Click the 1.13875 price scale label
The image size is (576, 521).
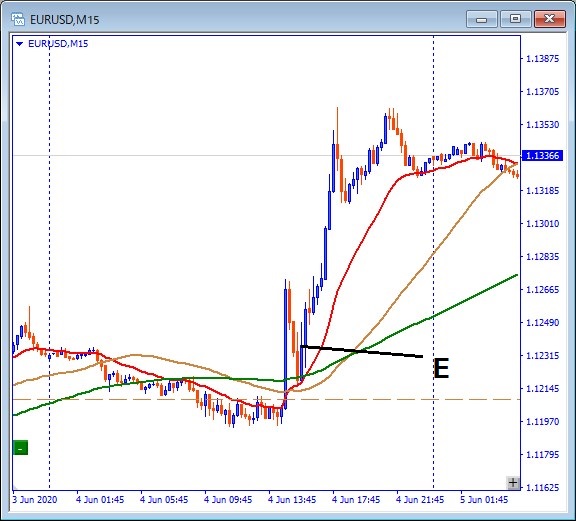pos(543,58)
